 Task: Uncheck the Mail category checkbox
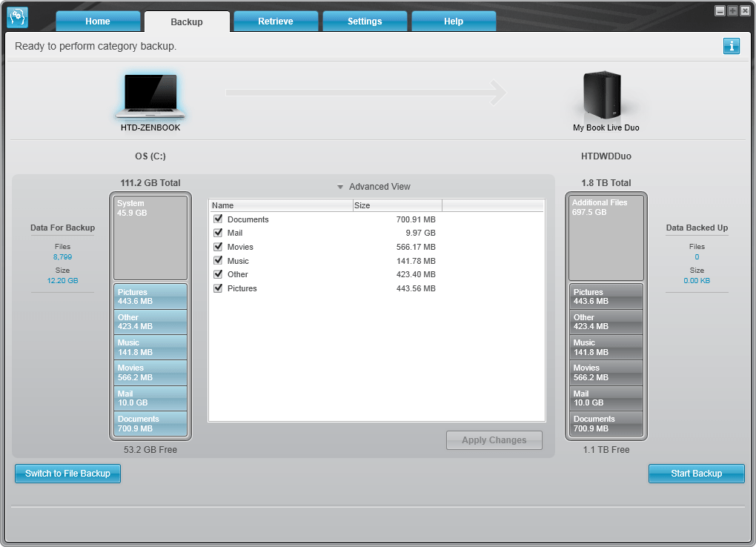(218, 233)
